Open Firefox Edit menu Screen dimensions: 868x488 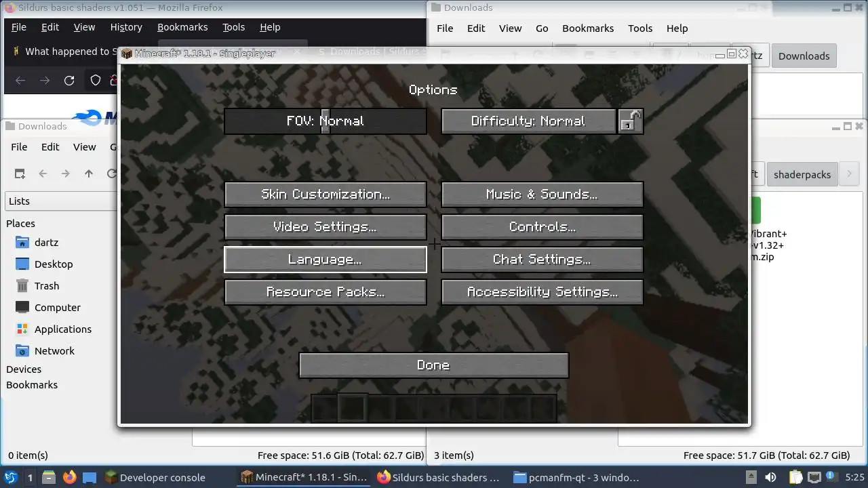pos(50,27)
